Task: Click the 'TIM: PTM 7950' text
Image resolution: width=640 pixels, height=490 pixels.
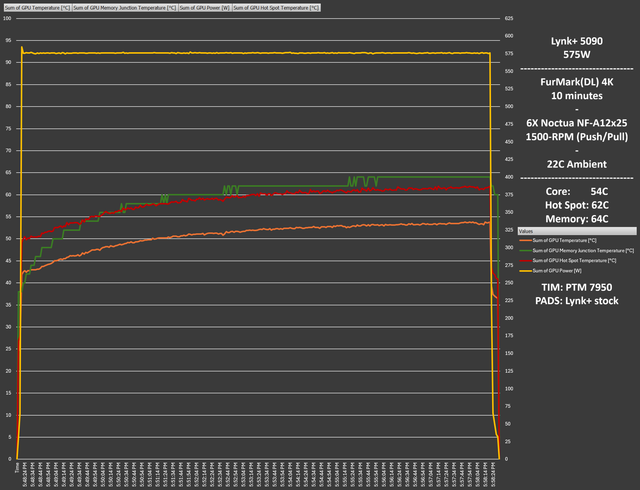Action: (x=577, y=287)
